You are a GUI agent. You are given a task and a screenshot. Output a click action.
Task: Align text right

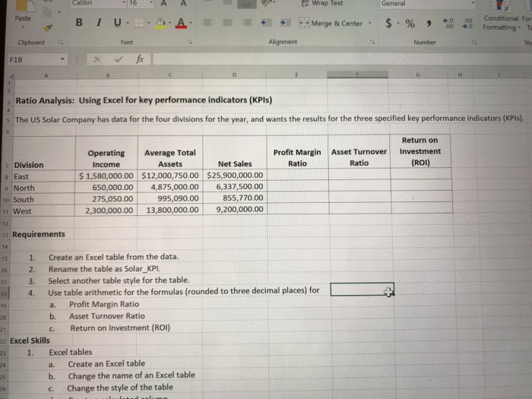pyautogui.click(x=247, y=23)
